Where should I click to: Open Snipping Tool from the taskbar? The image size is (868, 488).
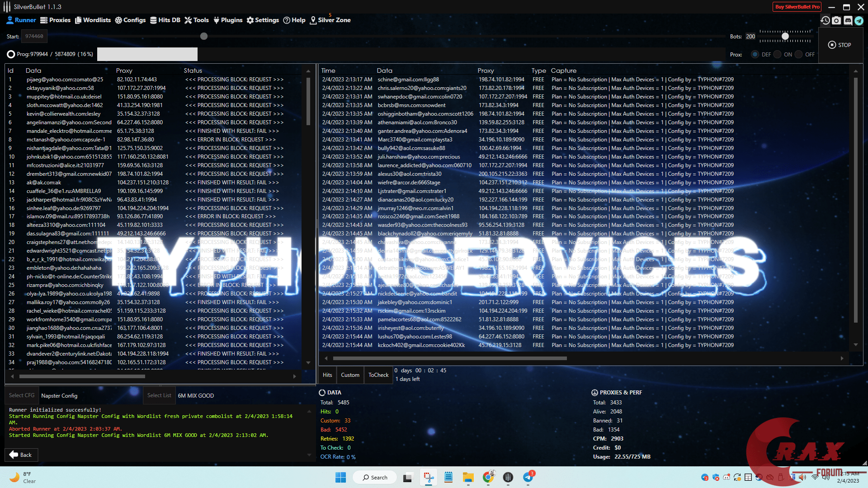(x=428, y=477)
